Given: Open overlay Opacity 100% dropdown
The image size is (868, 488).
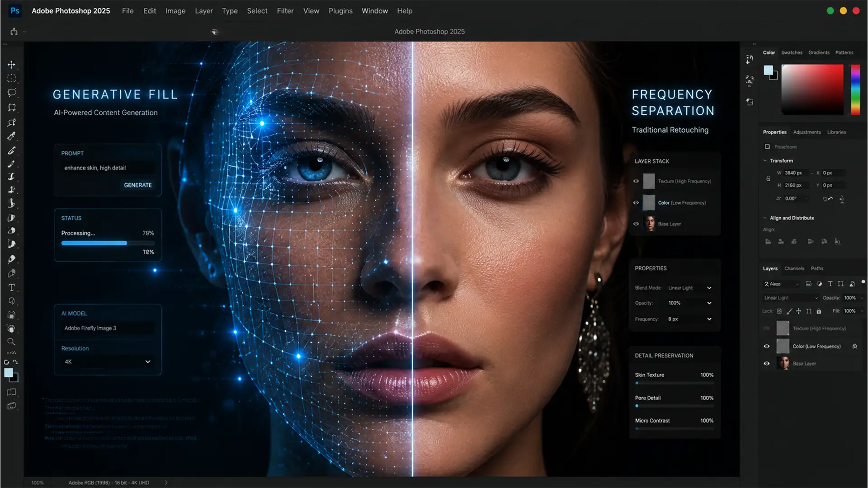Looking at the screenshot, I should (690, 303).
